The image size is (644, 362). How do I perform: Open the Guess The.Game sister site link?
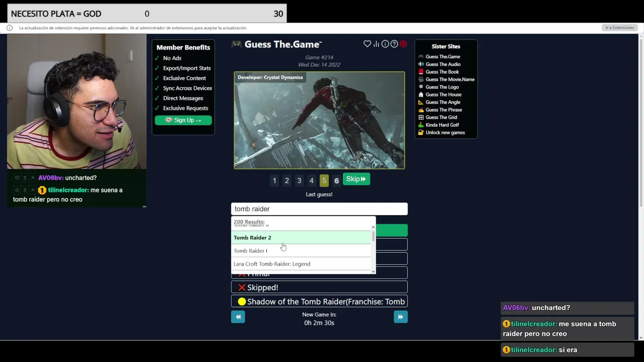(443, 57)
